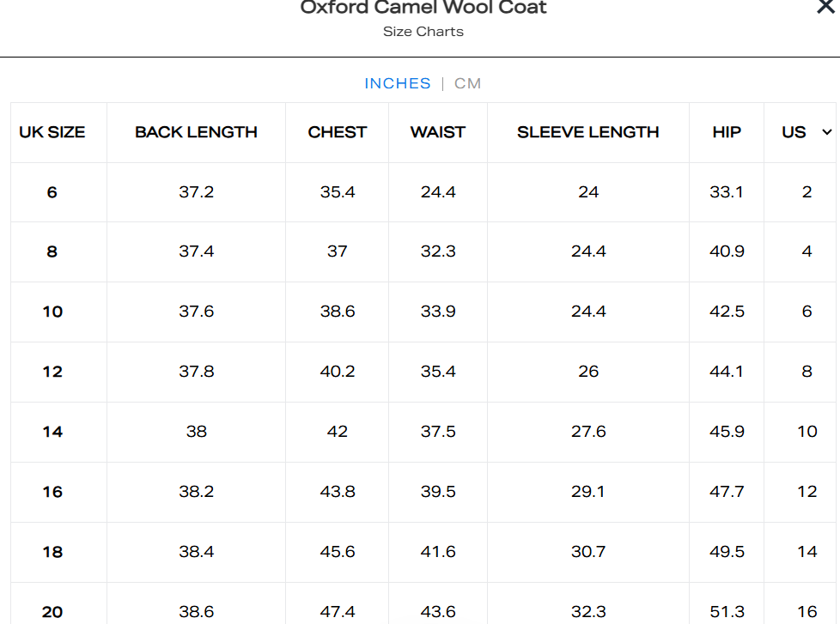
Task: Select the UK size 14 row label
Action: pos(52,432)
